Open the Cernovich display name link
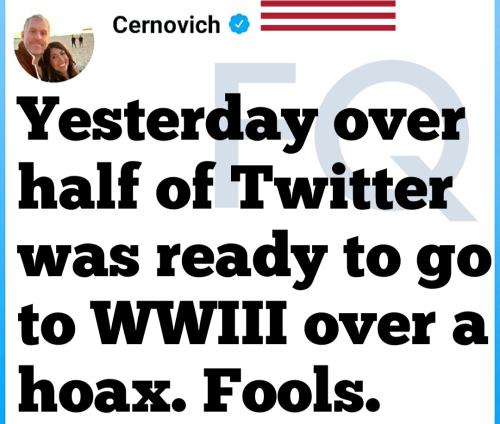 click(166, 25)
